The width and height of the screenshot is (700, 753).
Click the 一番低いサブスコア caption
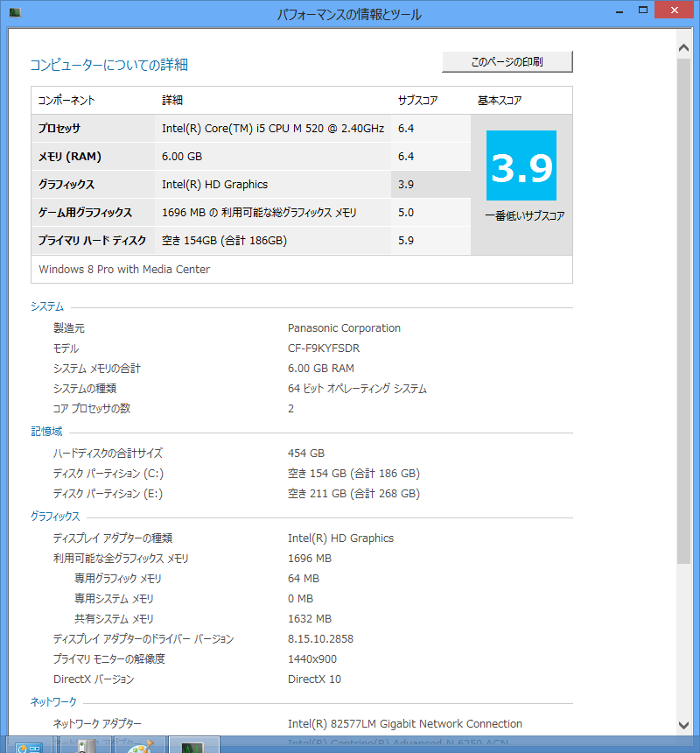tap(524, 216)
